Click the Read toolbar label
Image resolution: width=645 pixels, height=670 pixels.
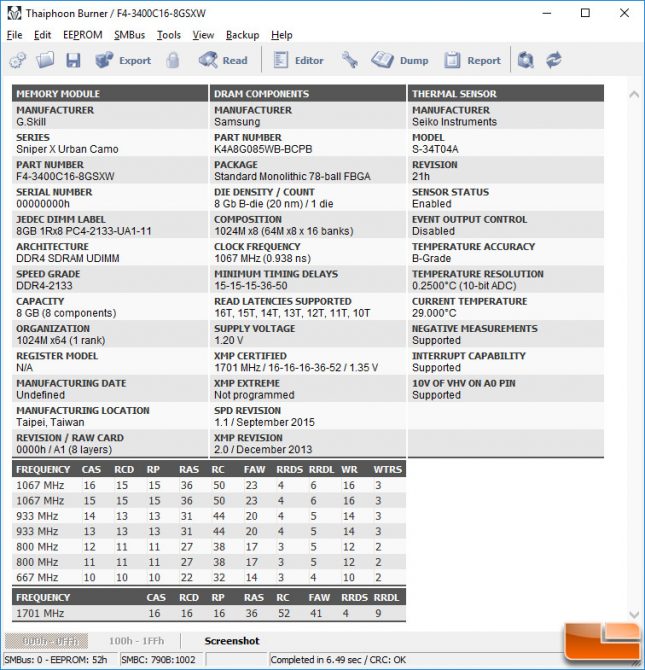(x=235, y=61)
